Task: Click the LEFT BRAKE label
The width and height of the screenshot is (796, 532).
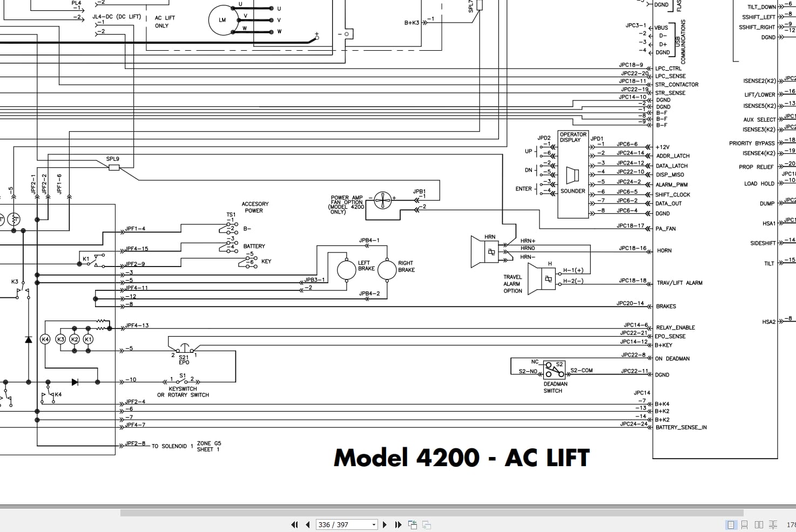Action: point(366,265)
